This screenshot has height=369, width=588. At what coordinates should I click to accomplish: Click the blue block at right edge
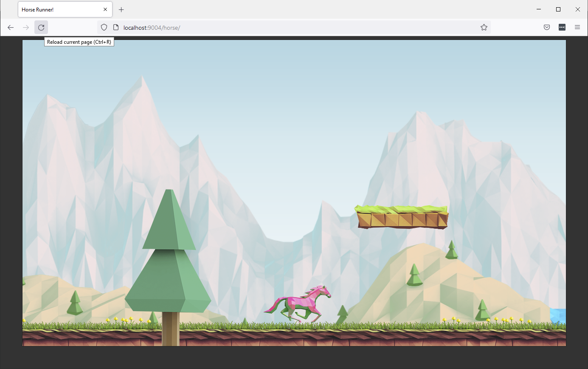click(558, 316)
